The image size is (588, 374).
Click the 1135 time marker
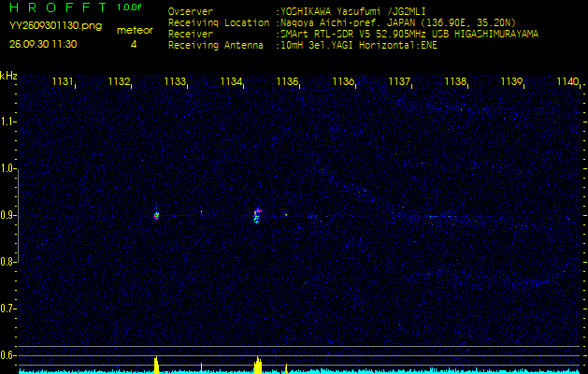(x=287, y=82)
